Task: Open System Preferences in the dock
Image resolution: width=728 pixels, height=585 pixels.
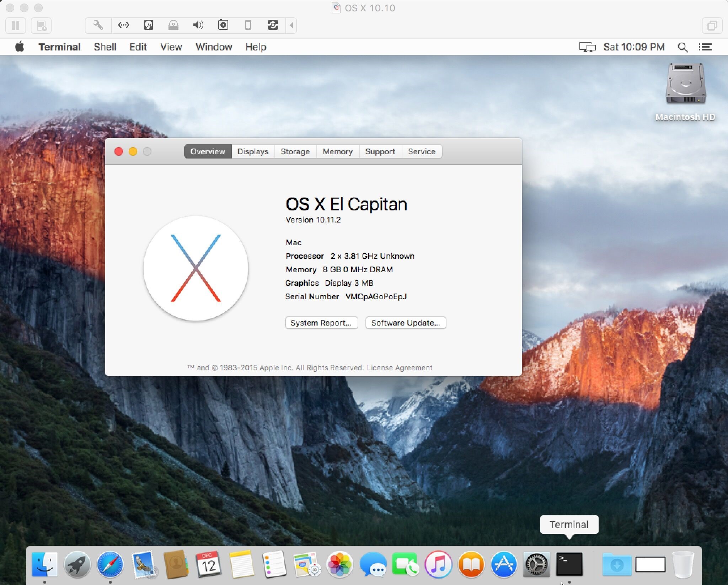Action: 536,564
